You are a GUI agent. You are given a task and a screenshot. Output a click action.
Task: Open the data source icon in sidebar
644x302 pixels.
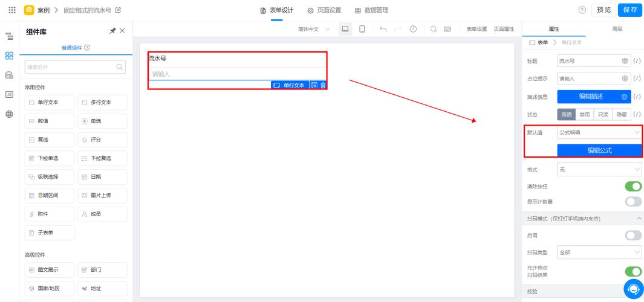[x=10, y=75]
